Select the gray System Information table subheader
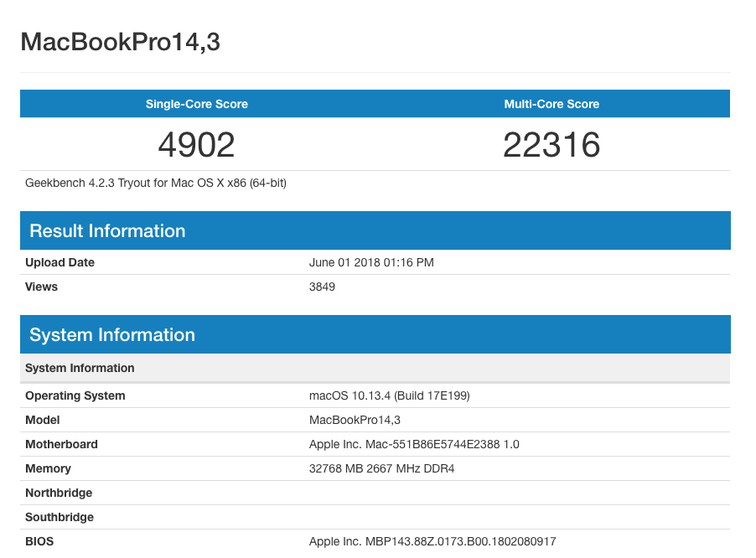Screen dimensions: 756x558 [375, 368]
